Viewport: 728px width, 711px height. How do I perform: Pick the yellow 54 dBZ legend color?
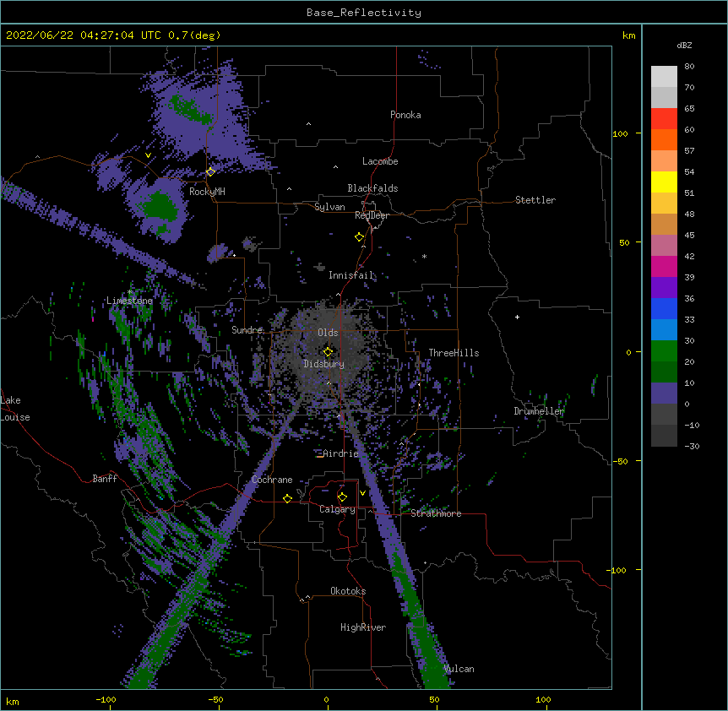[x=664, y=182]
